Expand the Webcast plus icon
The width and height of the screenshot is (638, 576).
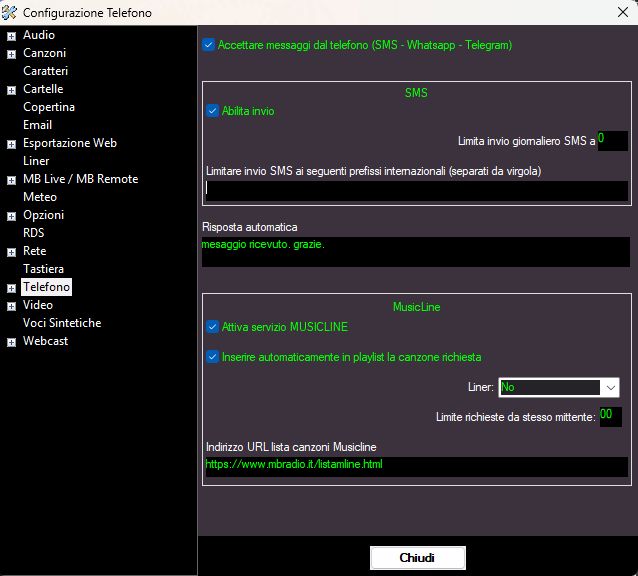(11, 341)
